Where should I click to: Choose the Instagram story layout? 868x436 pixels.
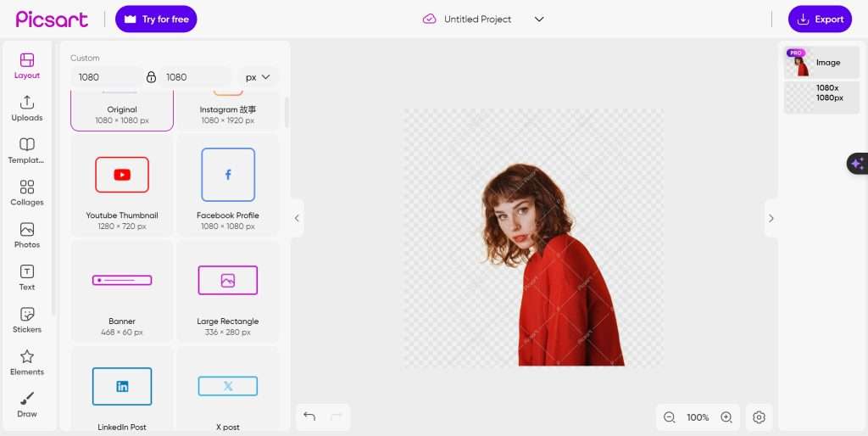(228, 111)
